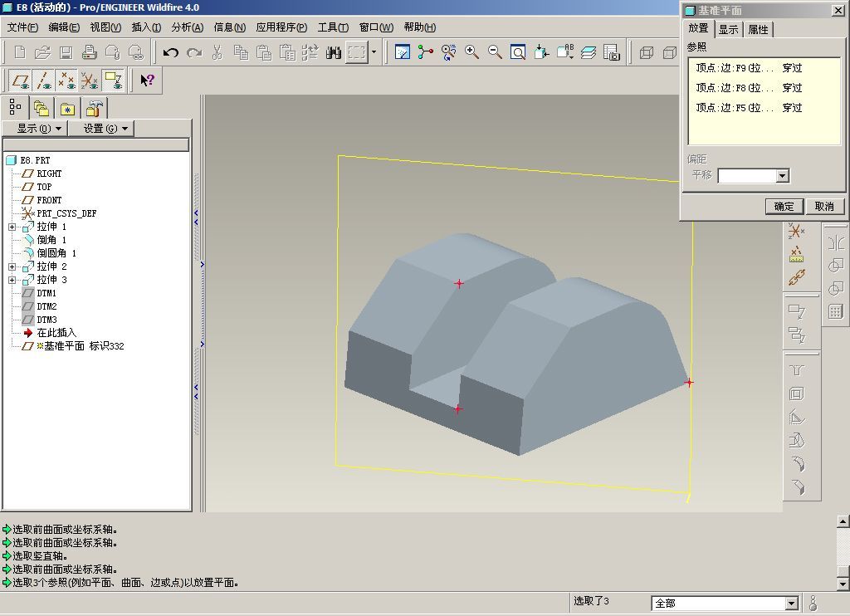Click the datum coordinate system tool icon

pos(796,231)
